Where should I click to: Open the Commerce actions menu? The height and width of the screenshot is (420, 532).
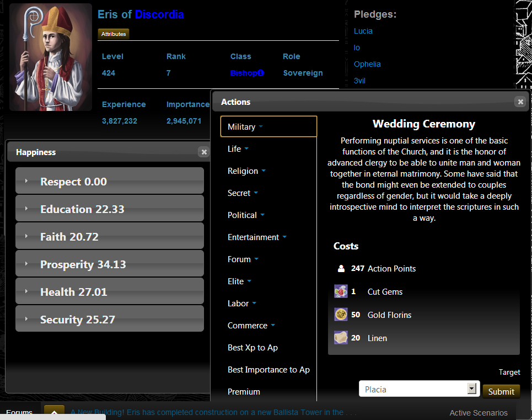coord(251,325)
